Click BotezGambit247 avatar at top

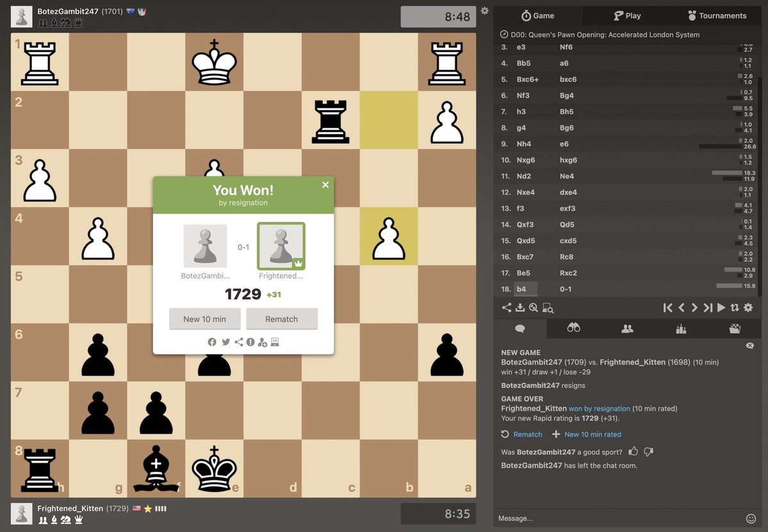(x=21, y=17)
